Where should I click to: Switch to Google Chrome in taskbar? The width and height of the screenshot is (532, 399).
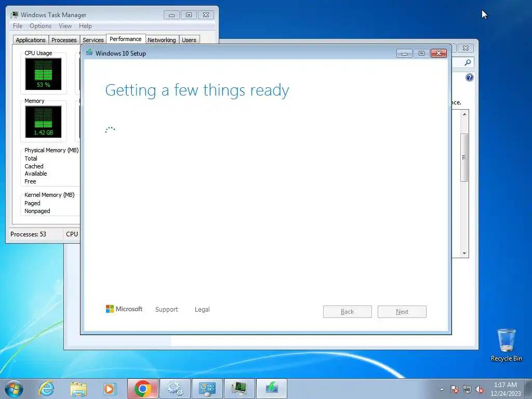[x=143, y=389]
